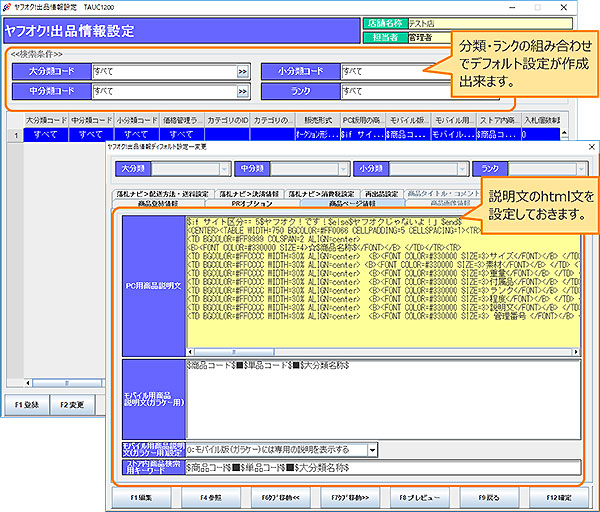Click the app icon in the title bar
This screenshot has width=600, height=512.
click(x=9, y=6)
